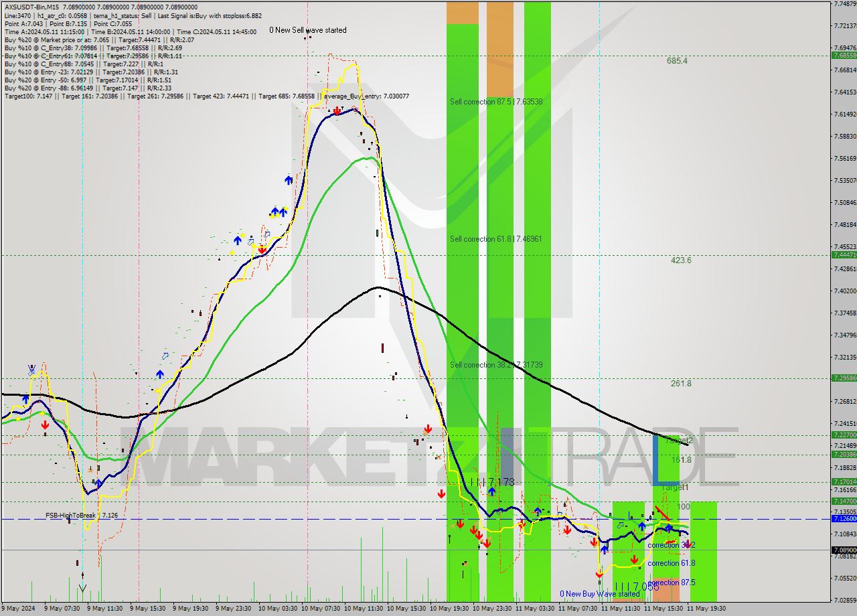Viewport: 857px width, 616px height.
Task: Click the 685.4 Fibonacci level label
Action: click(677, 61)
